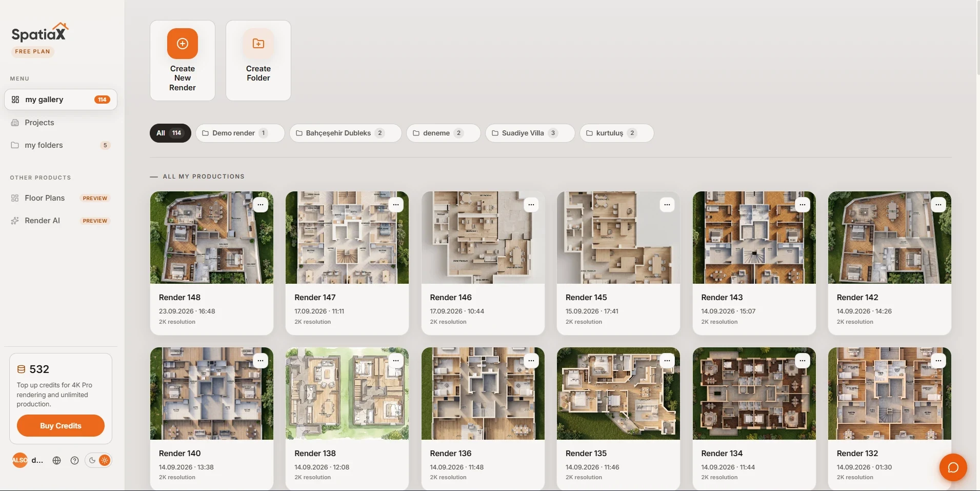The image size is (980, 491).
Task: Open more options for Render 140
Action: pyautogui.click(x=261, y=361)
